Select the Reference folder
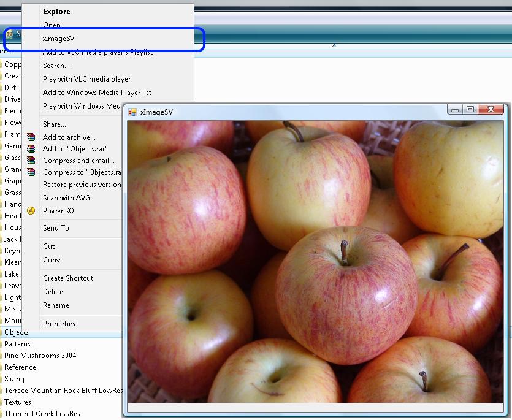 pos(20,367)
